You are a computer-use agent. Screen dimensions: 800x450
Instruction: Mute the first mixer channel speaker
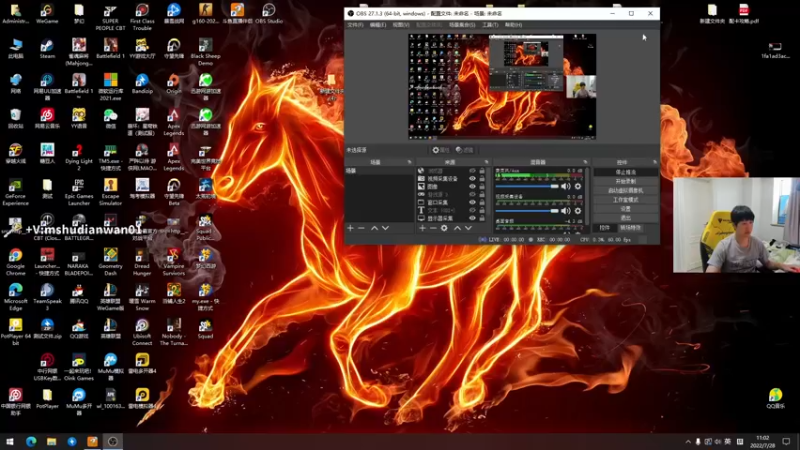[566, 186]
